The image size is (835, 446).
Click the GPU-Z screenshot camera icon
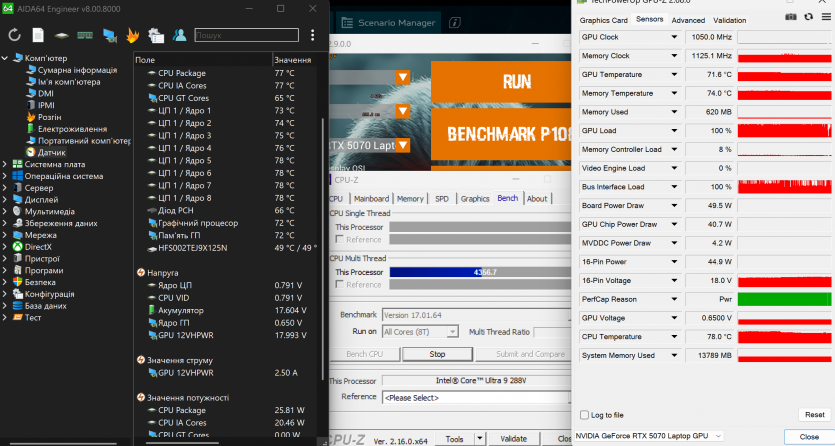coord(792,19)
